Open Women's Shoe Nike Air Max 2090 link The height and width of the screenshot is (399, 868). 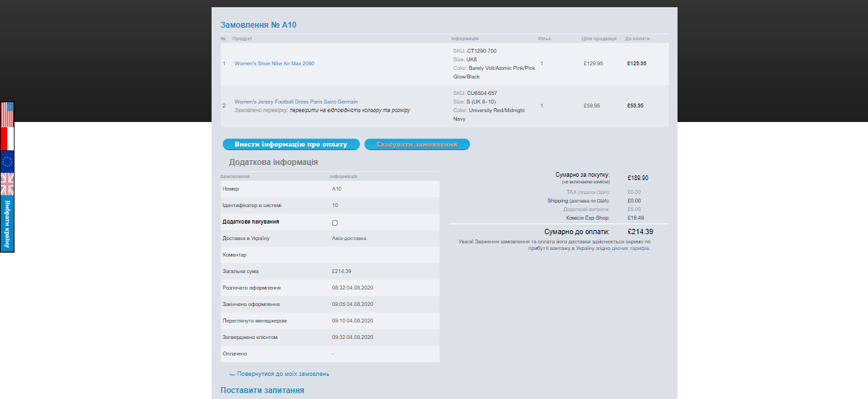click(274, 63)
